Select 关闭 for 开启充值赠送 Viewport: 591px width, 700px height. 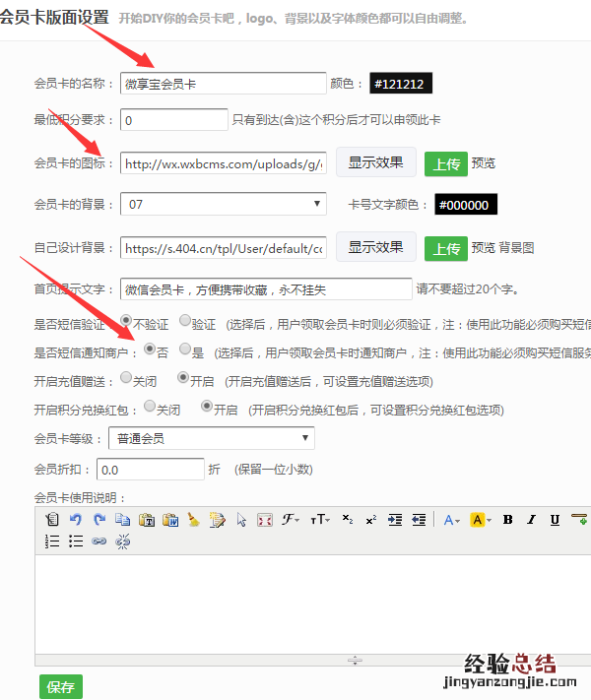point(126,377)
